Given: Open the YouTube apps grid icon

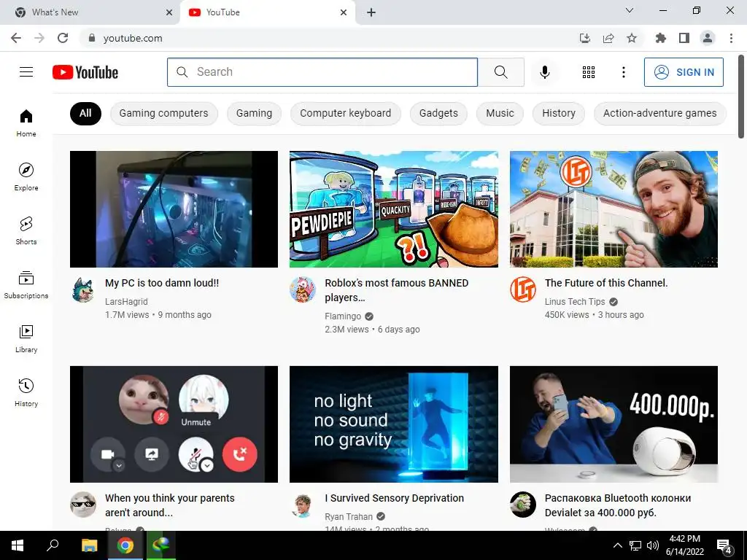Looking at the screenshot, I should pyautogui.click(x=589, y=72).
